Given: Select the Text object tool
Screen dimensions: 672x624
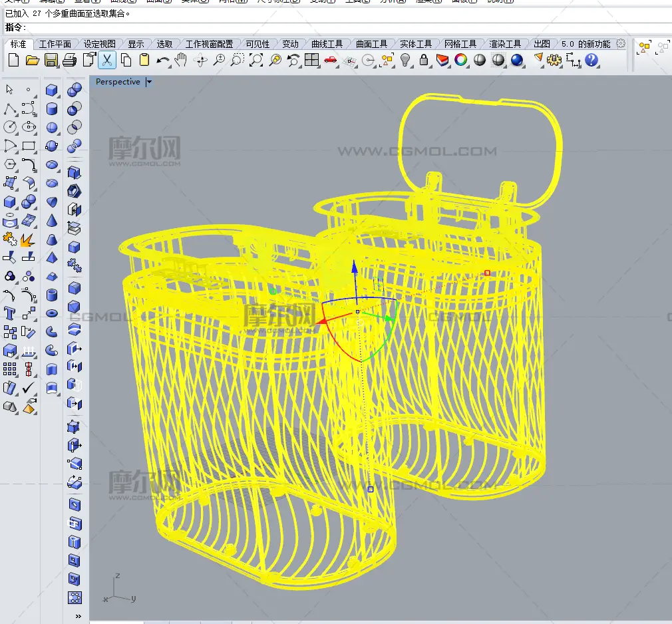Looking at the screenshot, I should [x=10, y=313].
